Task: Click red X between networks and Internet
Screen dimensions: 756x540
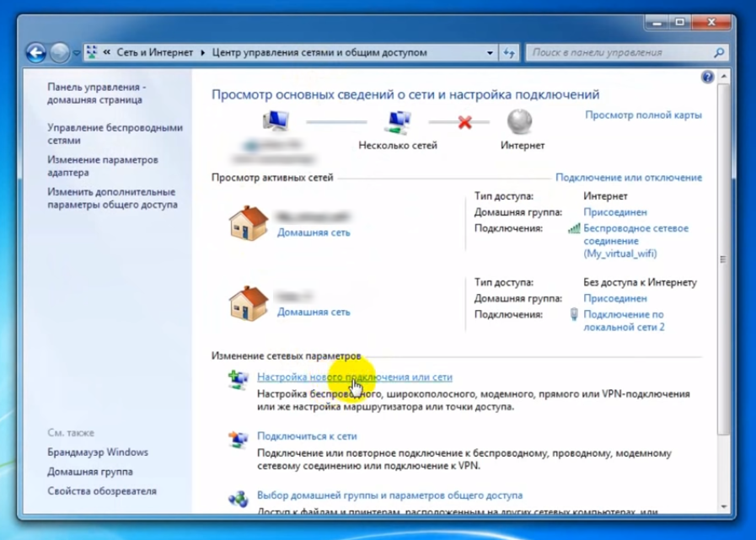Action: click(464, 122)
